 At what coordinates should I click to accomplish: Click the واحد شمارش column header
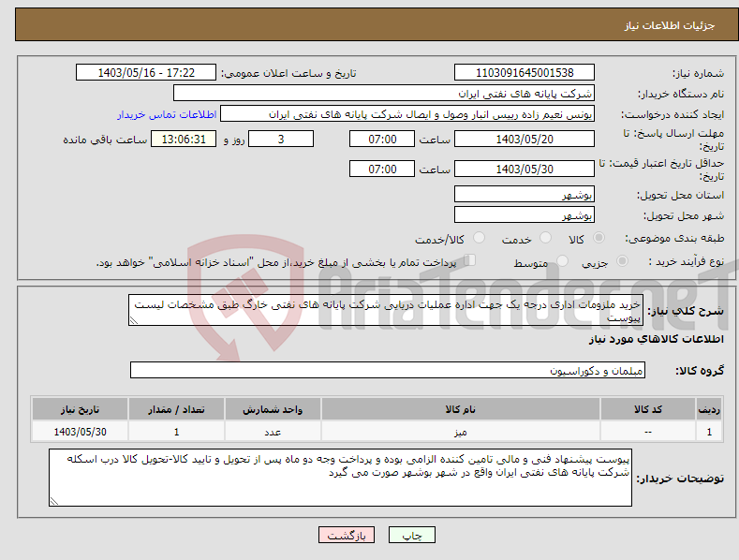273,409
